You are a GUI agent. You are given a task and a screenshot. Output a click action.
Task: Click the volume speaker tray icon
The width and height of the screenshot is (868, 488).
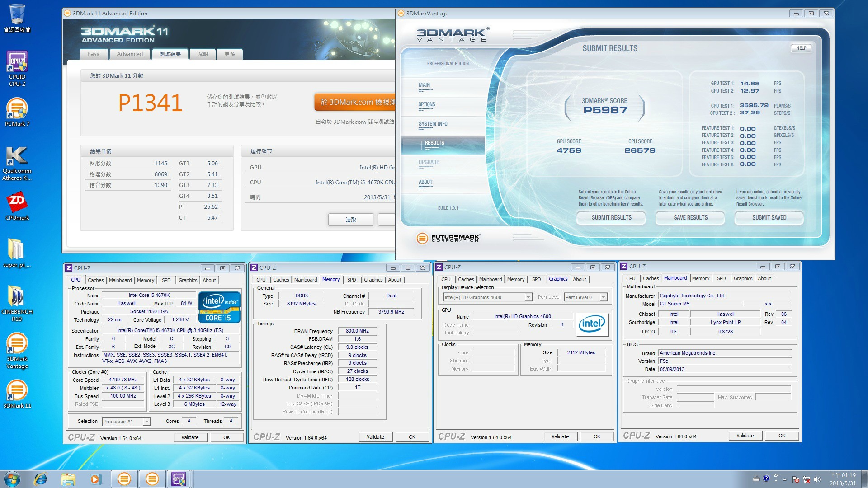click(817, 479)
